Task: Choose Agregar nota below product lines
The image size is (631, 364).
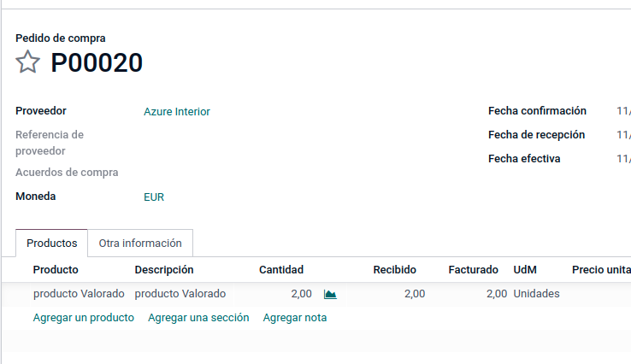Action: pos(295,317)
